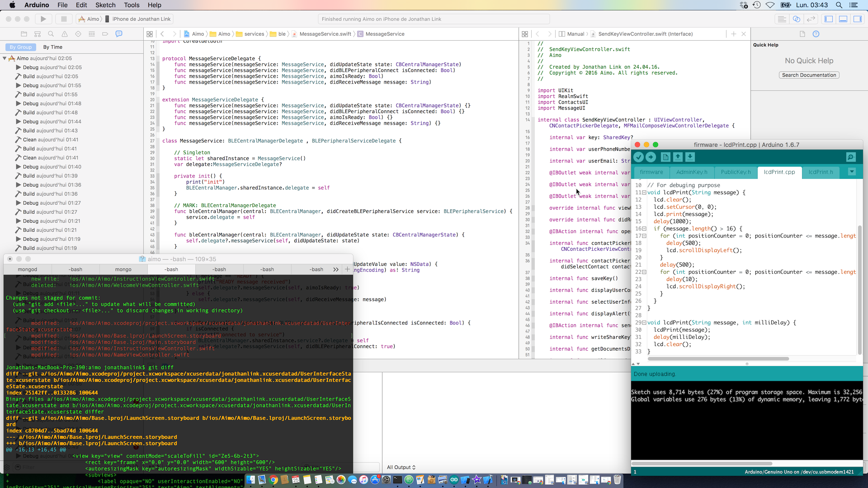This screenshot has height=488, width=868.
Task: Open related items grid in assistant editor
Action: [x=525, y=34]
